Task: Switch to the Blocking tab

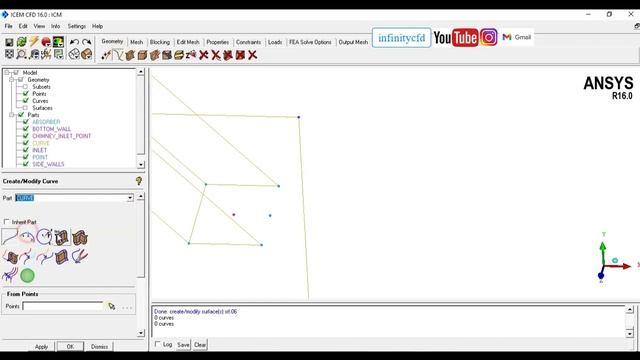Action: click(160, 42)
